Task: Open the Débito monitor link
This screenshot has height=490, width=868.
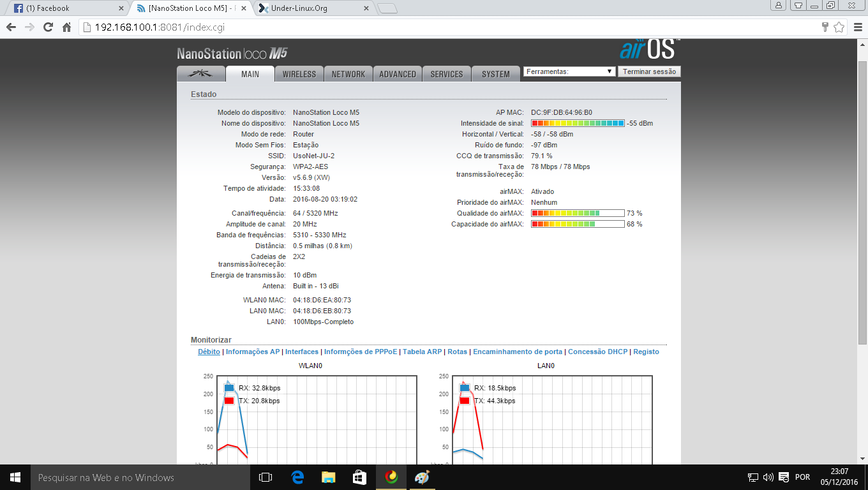Action: pyautogui.click(x=209, y=352)
